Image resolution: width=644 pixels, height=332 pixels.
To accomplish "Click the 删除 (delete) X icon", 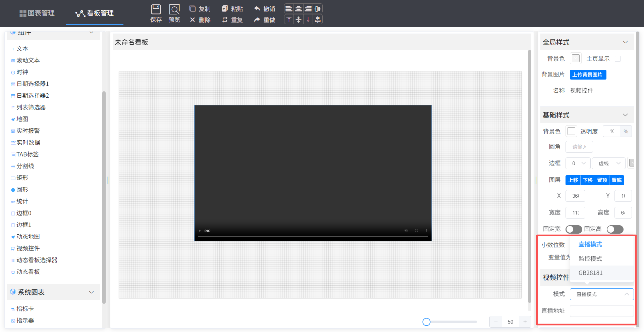I will click(193, 20).
